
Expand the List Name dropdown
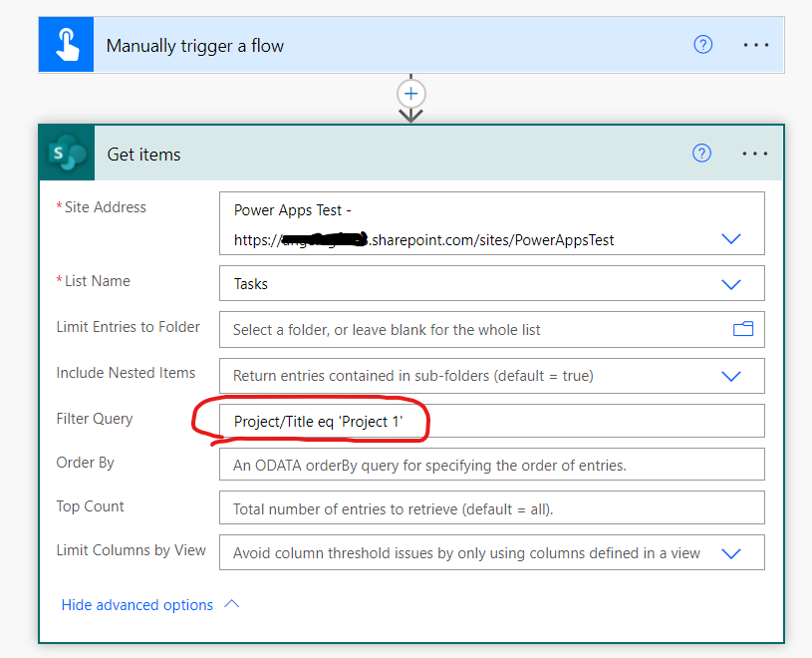(x=731, y=284)
